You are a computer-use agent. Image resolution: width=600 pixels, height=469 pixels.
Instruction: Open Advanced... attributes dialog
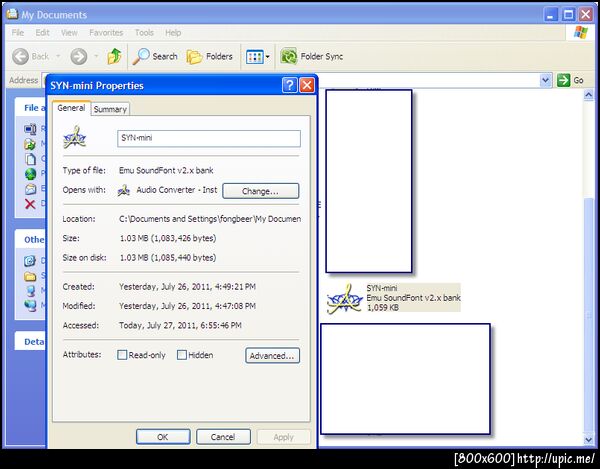272,355
